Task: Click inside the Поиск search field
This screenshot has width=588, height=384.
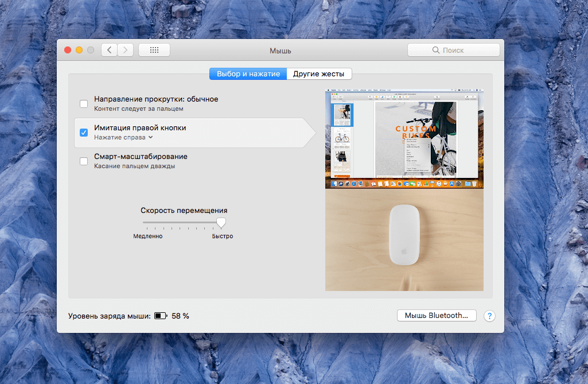Action: [x=453, y=50]
